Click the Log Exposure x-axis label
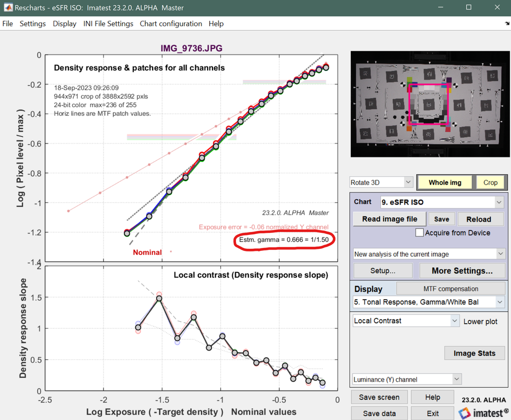 191,412
